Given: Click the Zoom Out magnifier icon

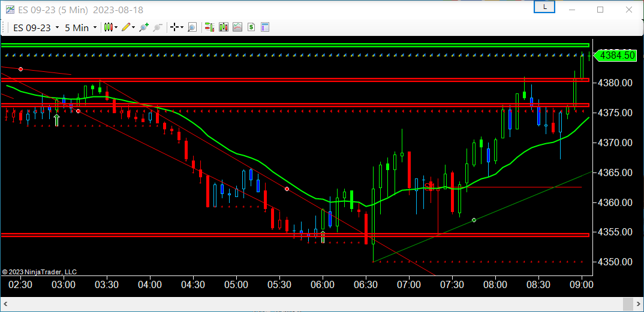Looking at the screenshot, I should (157, 28).
